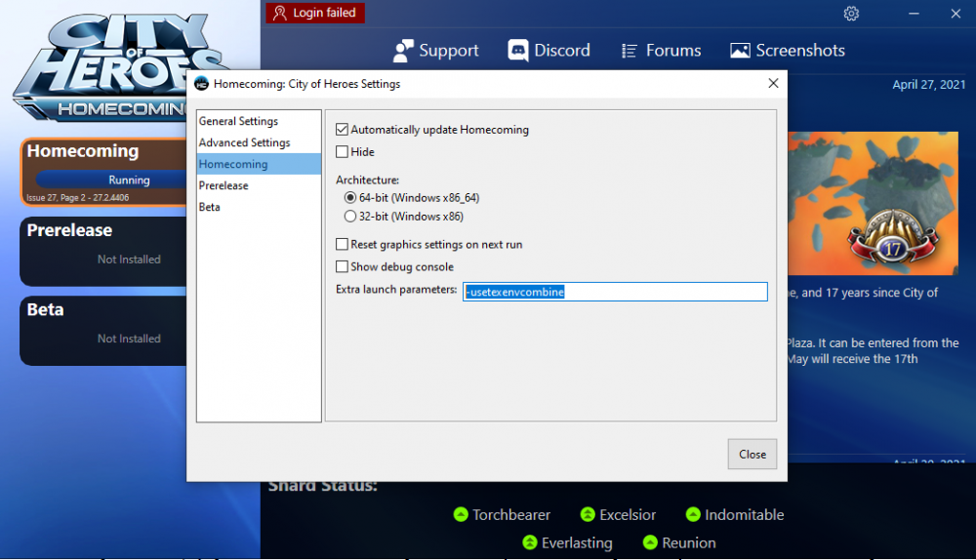Toggle Automatically update Homecoming checkbox
Image resolution: width=976 pixels, height=560 pixels.
pos(342,130)
